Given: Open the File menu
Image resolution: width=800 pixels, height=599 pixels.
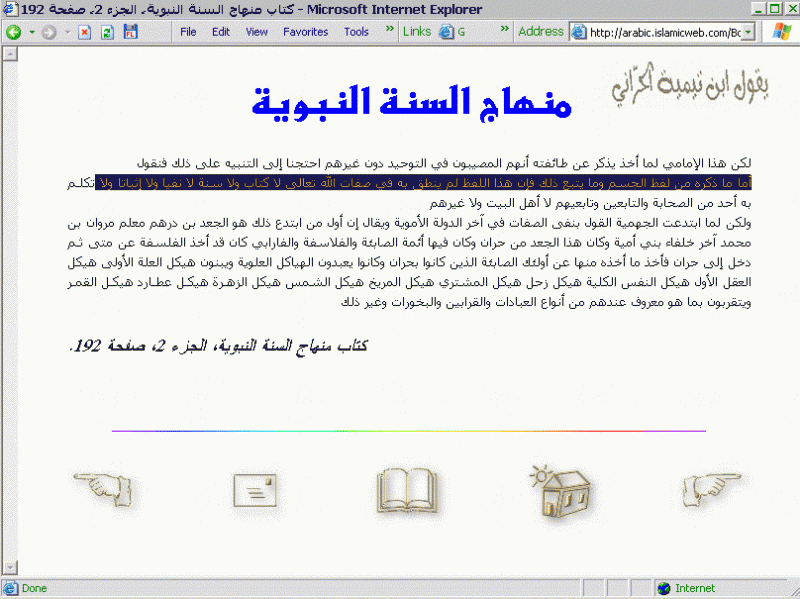Looking at the screenshot, I should pyautogui.click(x=188, y=32).
